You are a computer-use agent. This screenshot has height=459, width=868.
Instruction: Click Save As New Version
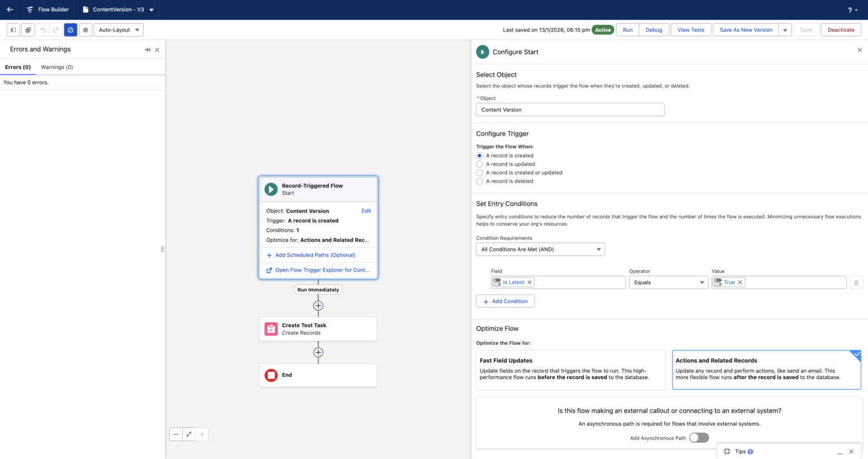point(746,30)
